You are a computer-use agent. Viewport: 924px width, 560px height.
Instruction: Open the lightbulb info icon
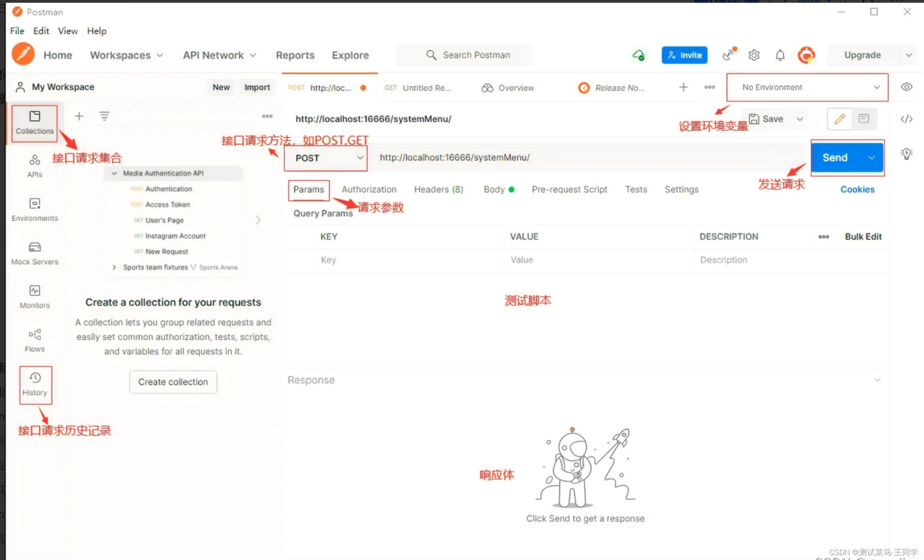[x=906, y=154]
